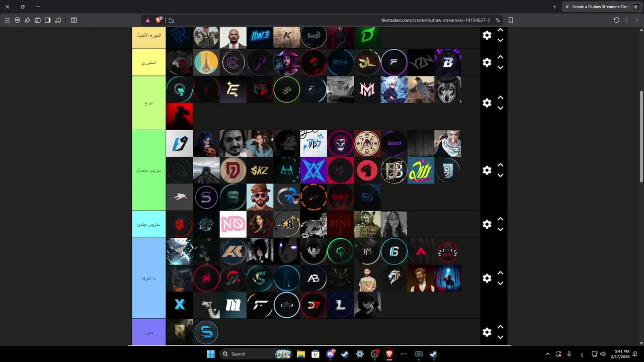Click the اسطوري yellow tier label
644x362 pixels.
(x=149, y=62)
